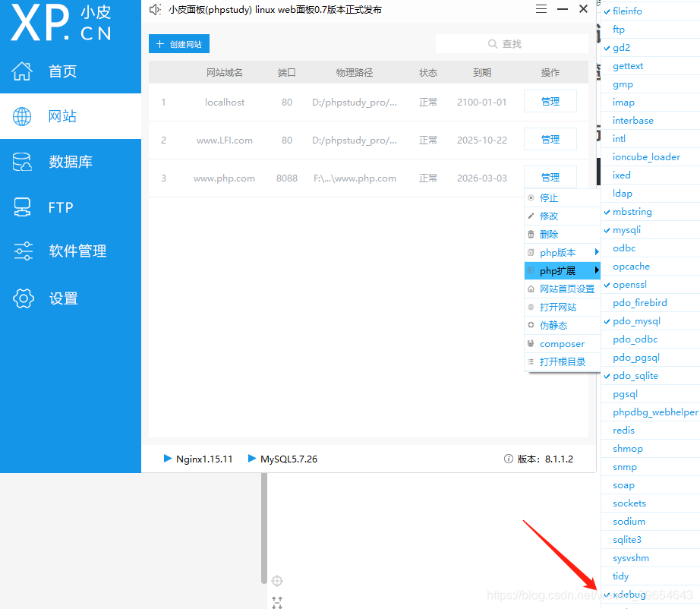700x609 pixels.
Task: Click the FTP server icon in sidebar
Action: pos(22,207)
